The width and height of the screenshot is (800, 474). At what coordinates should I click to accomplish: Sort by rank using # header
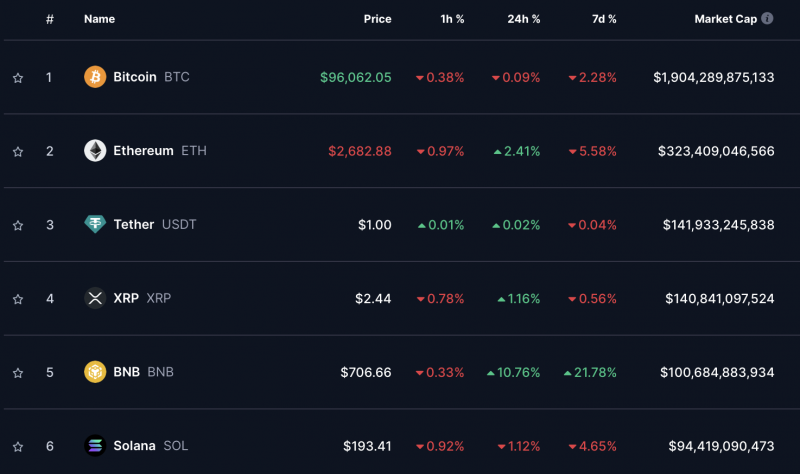(x=49, y=19)
